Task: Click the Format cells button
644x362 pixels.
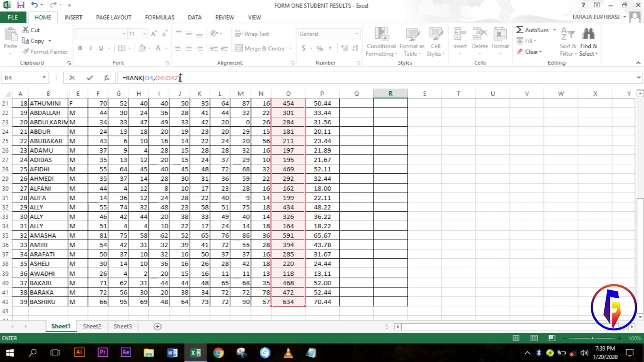Action: pyautogui.click(x=500, y=39)
